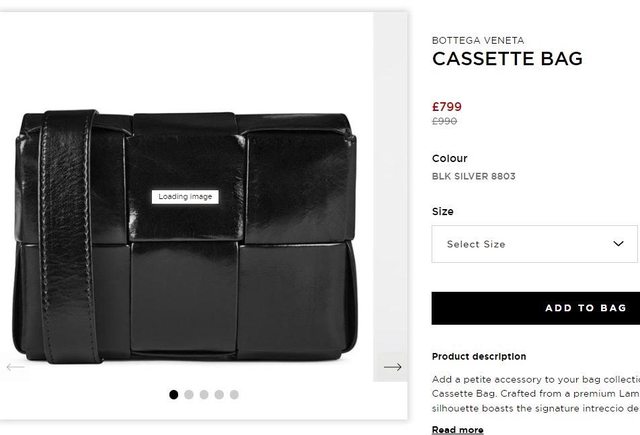Click the £799 sale price

[447, 106]
